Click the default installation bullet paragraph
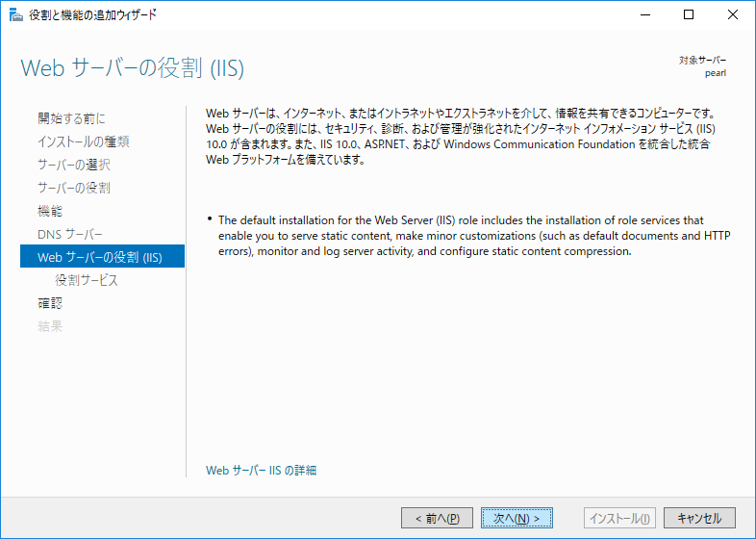 pos(474,236)
